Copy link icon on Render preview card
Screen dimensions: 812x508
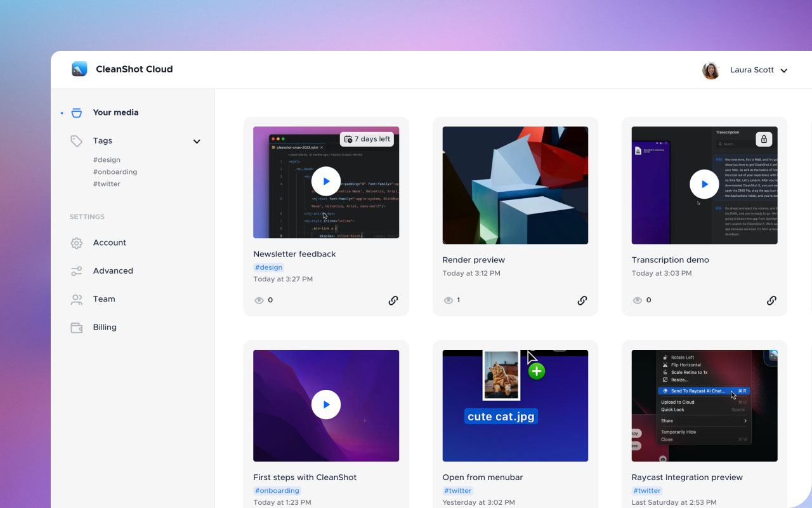pos(582,300)
